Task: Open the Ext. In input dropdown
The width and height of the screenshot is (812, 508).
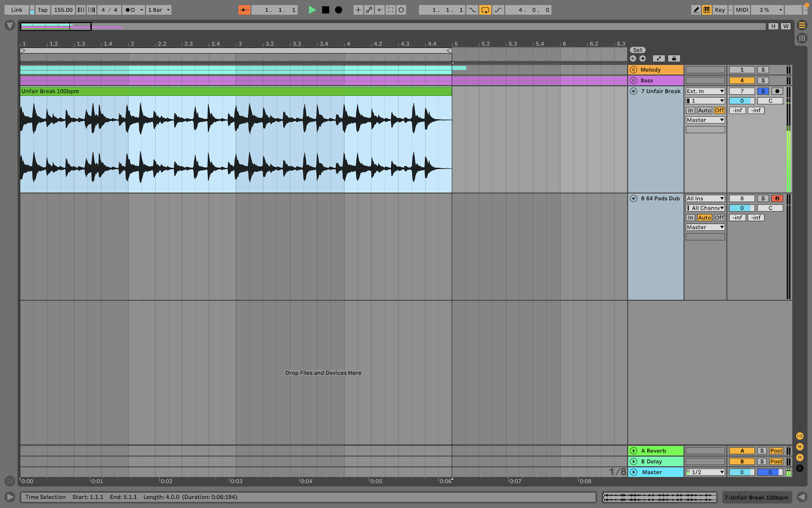Action: 705,91
